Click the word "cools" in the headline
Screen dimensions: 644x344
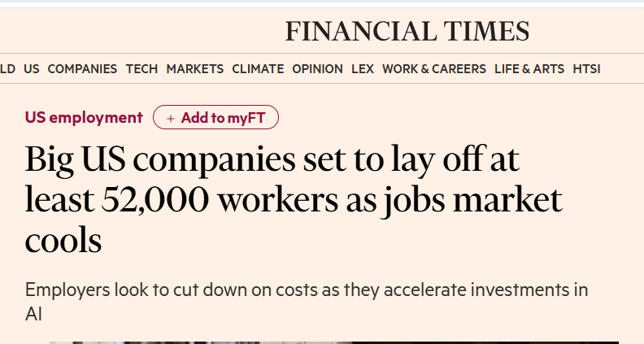63,241
